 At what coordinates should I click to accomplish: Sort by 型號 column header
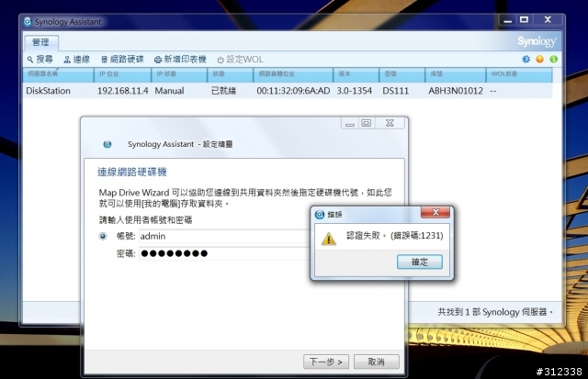click(x=402, y=74)
